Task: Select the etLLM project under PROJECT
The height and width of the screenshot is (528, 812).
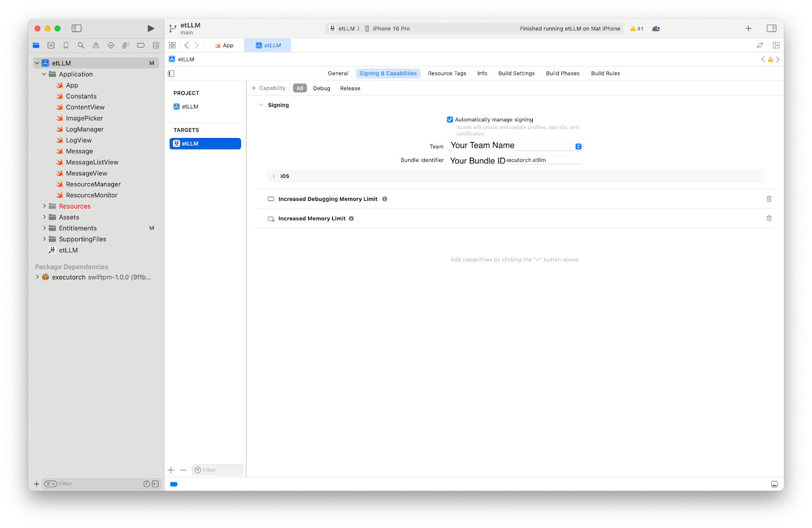Action: pos(190,107)
